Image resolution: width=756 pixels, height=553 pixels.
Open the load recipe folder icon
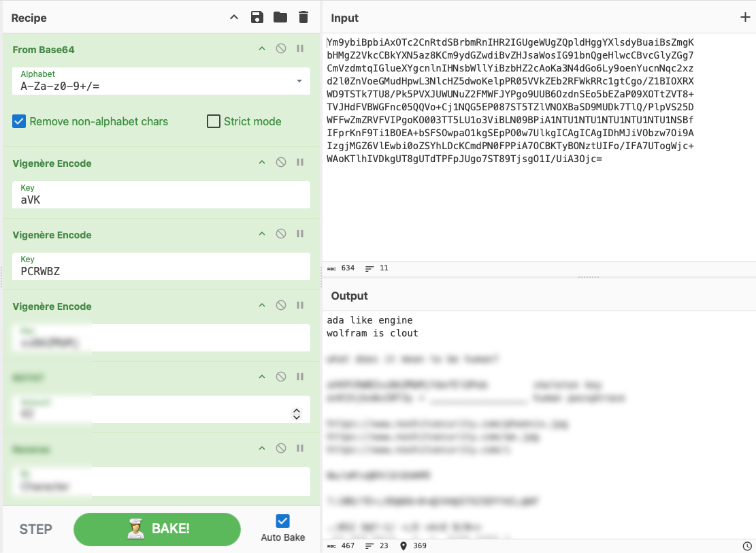280,18
